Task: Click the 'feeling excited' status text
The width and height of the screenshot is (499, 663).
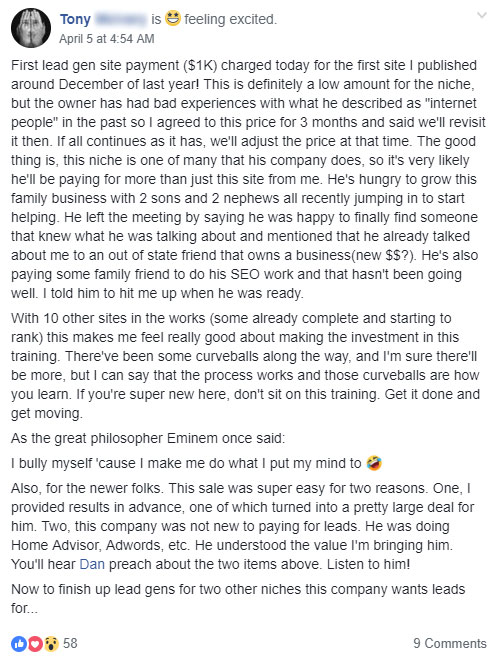Action: 230,19
